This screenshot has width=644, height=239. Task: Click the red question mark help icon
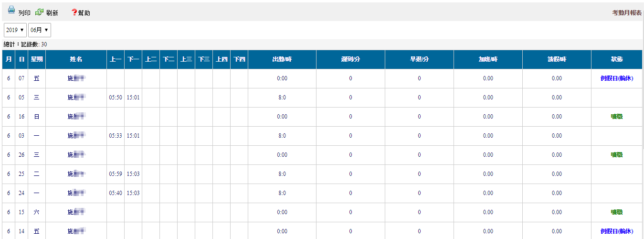pyautogui.click(x=74, y=12)
